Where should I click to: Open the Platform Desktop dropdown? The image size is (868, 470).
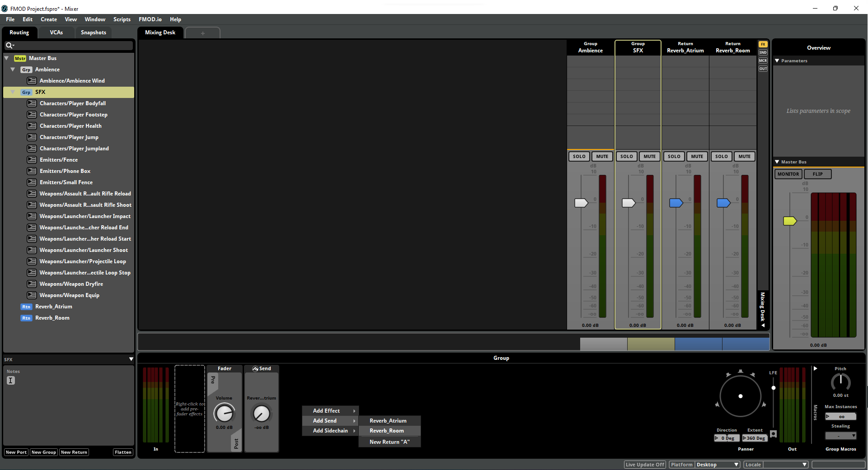(x=718, y=465)
